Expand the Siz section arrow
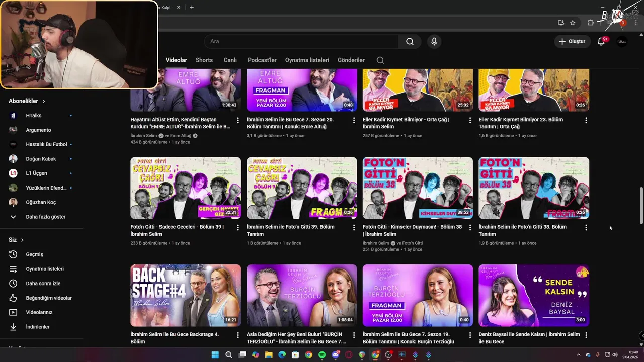The height and width of the screenshot is (362, 644). pos(22,240)
